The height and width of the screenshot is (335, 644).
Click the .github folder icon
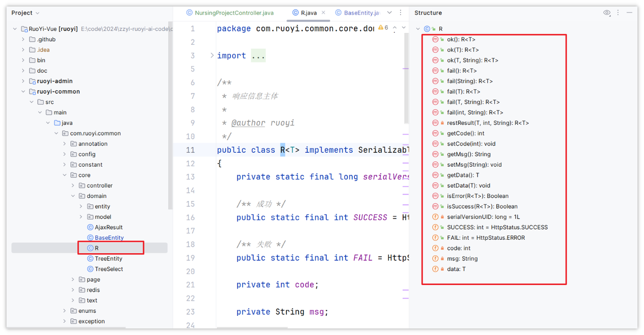click(32, 39)
